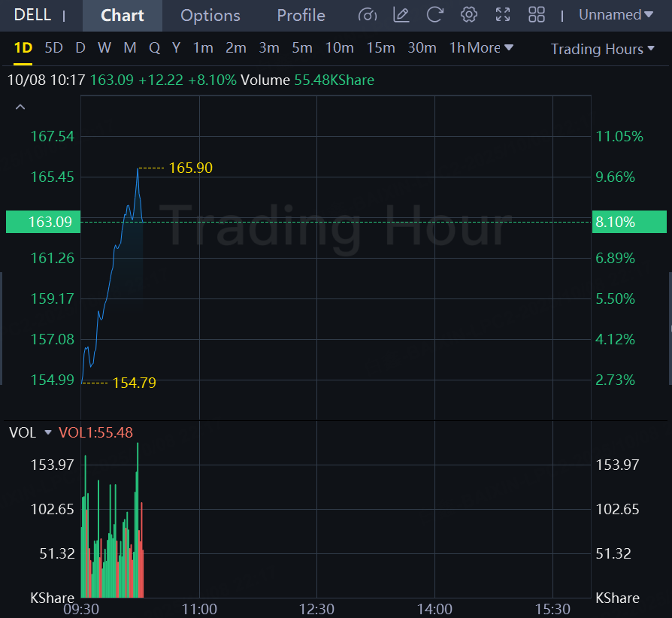The height and width of the screenshot is (618, 672).
Task: Select the 3m interval
Action: [x=268, y=47]
